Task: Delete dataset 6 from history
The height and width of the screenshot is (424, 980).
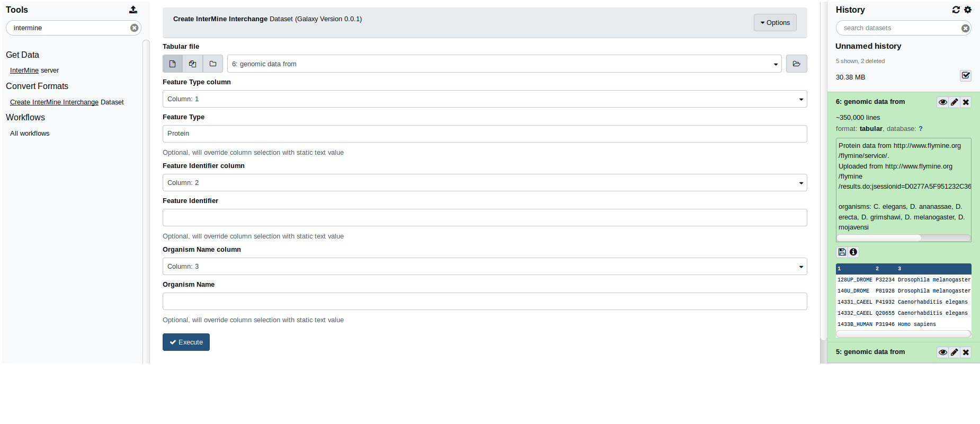Action: click(966, 102)
